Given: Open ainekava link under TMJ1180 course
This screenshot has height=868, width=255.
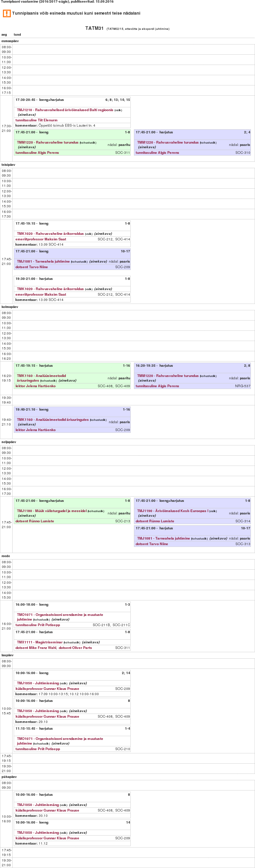Looking at the screenshot, I should (x=27, y=516).
